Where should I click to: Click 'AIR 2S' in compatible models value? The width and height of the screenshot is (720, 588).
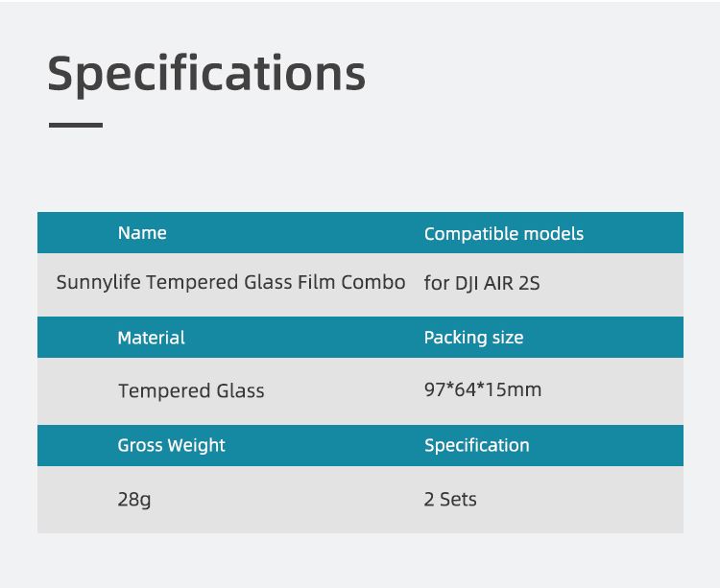[x=512, y=283]
